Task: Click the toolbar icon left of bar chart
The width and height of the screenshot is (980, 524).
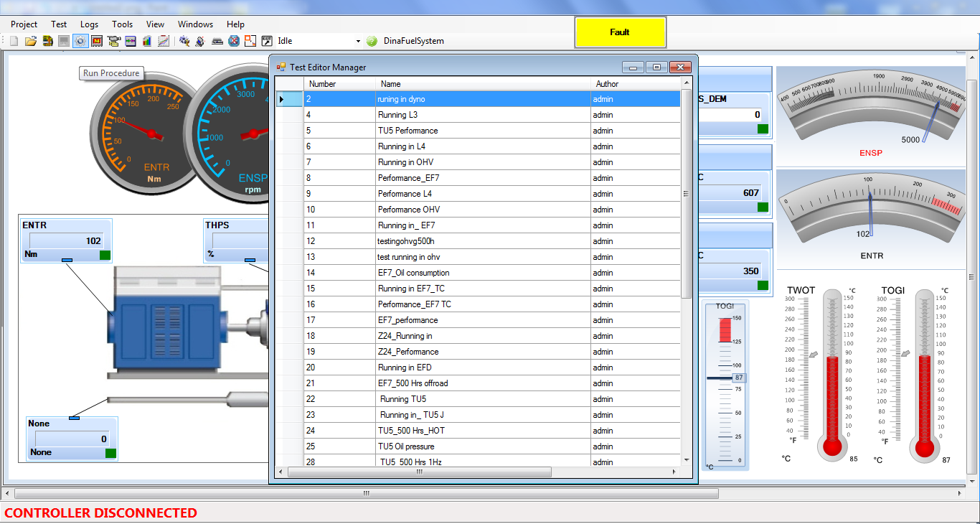Action: (131, 41)
